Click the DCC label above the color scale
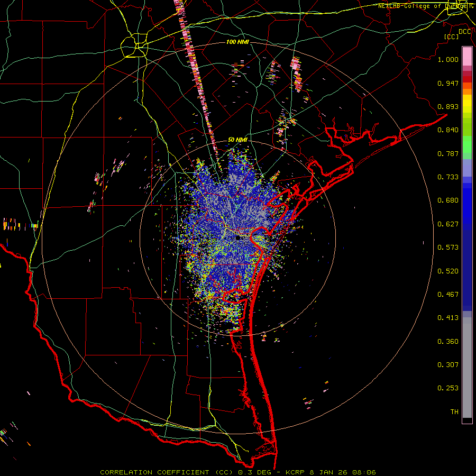This screenshot has height=476, width=476. pyautogui.click(x=465, y=32)
